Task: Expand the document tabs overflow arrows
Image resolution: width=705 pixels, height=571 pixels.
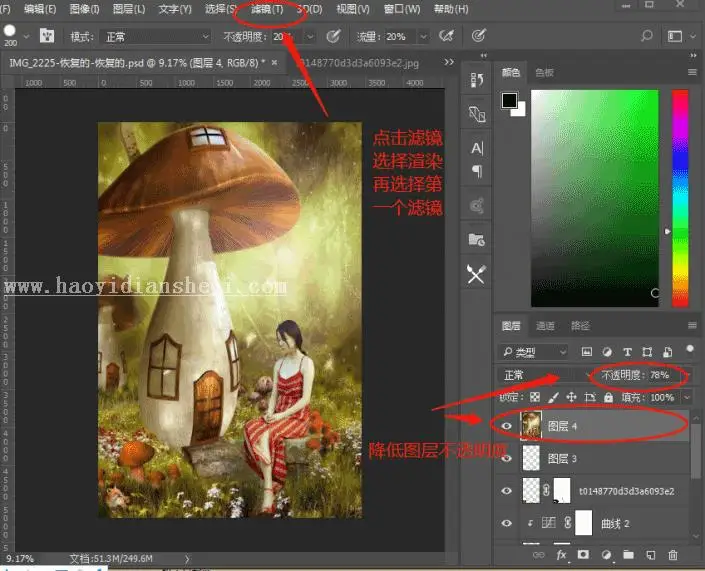Action: click(449, 62)
